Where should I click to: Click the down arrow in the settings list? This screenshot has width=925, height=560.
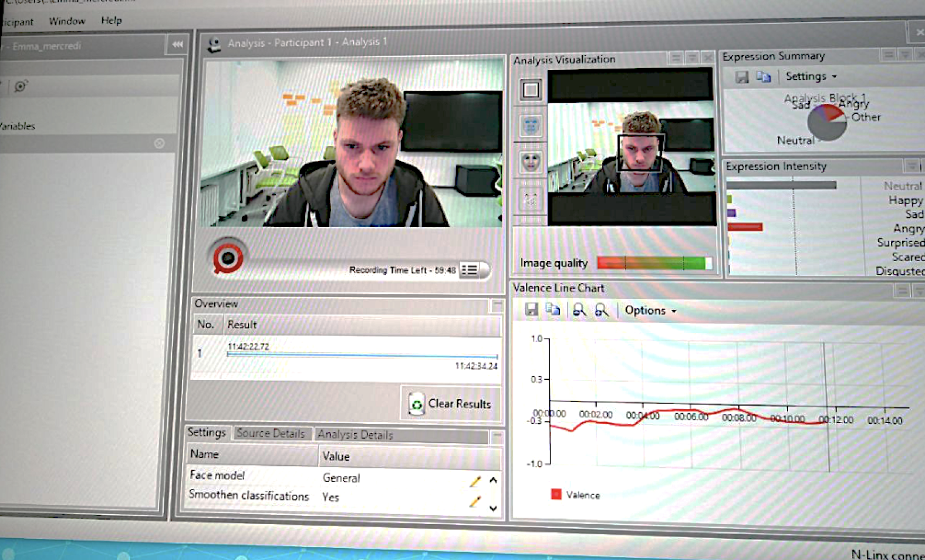coord(493,508)
